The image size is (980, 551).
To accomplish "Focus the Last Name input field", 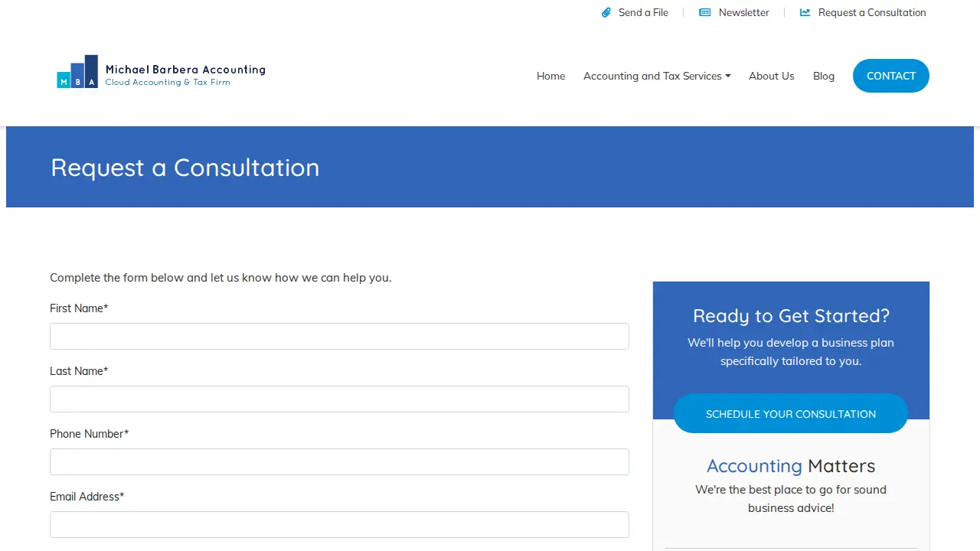I will 339,399.
